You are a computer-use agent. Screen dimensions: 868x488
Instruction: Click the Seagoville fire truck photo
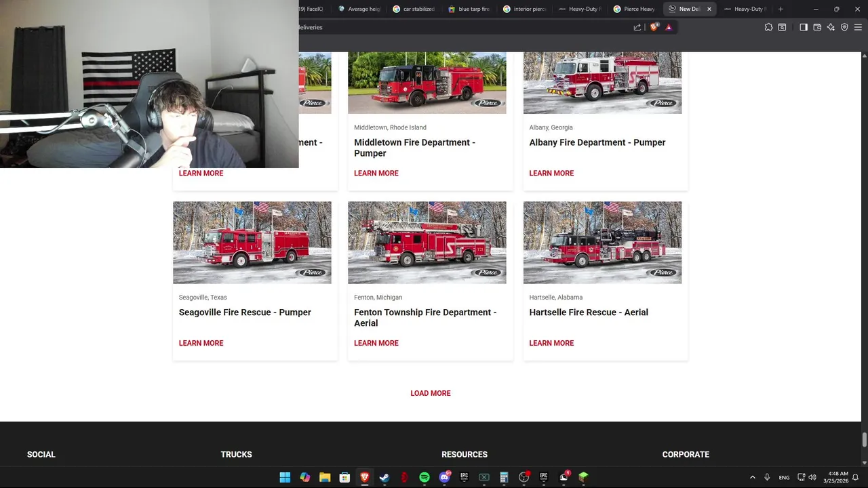click(x=252, y=243)
